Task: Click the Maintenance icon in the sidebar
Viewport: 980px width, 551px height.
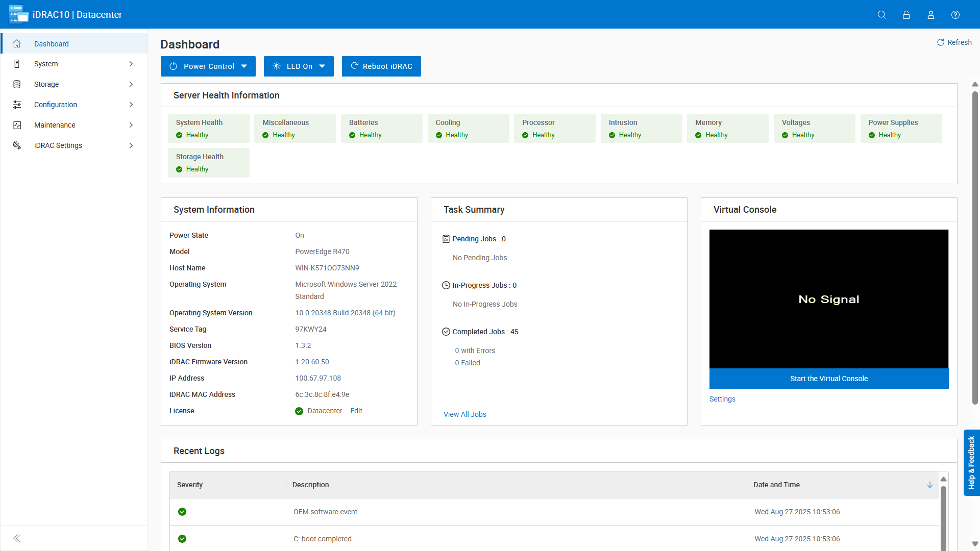Action: (17, 124)
